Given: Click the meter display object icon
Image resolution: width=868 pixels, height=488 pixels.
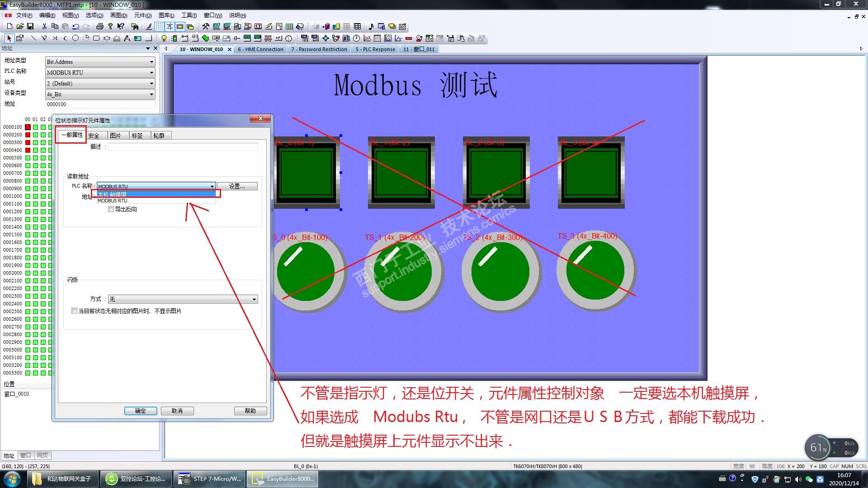Looking at the screenshot, I should [357, 38].
